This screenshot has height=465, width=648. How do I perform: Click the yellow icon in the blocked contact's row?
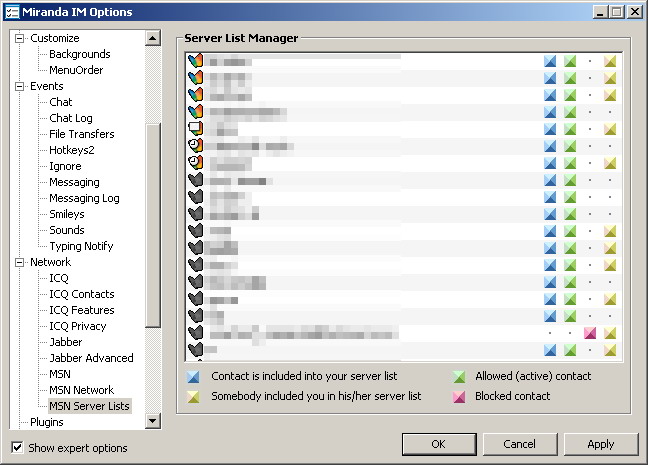[610, 333]
